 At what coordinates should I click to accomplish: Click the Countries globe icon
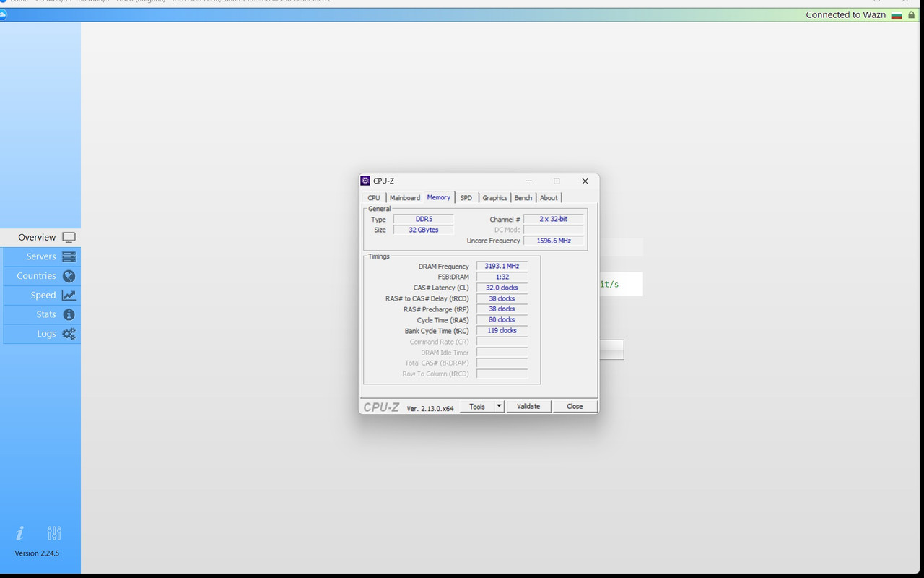click(69, 276)
